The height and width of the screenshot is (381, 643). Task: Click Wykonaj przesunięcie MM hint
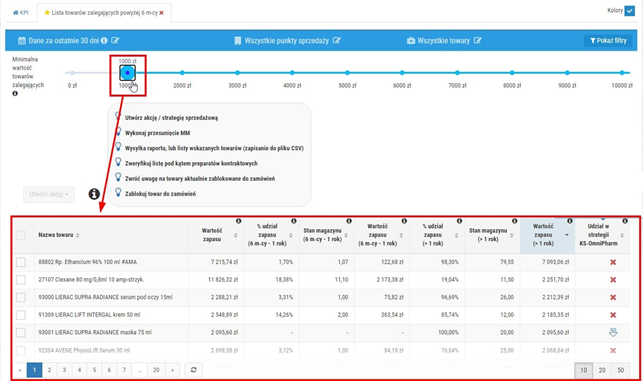157,133
